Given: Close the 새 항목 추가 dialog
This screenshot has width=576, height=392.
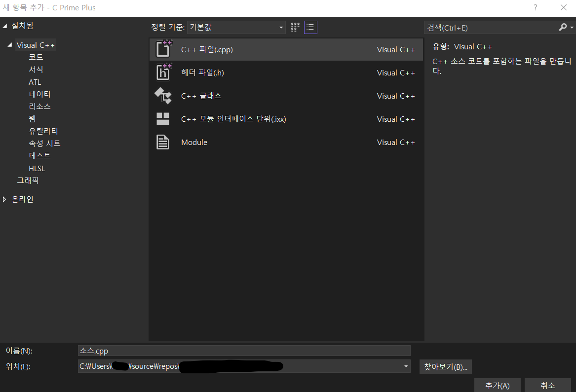Looking at the screenshot, I should [564, 8].
